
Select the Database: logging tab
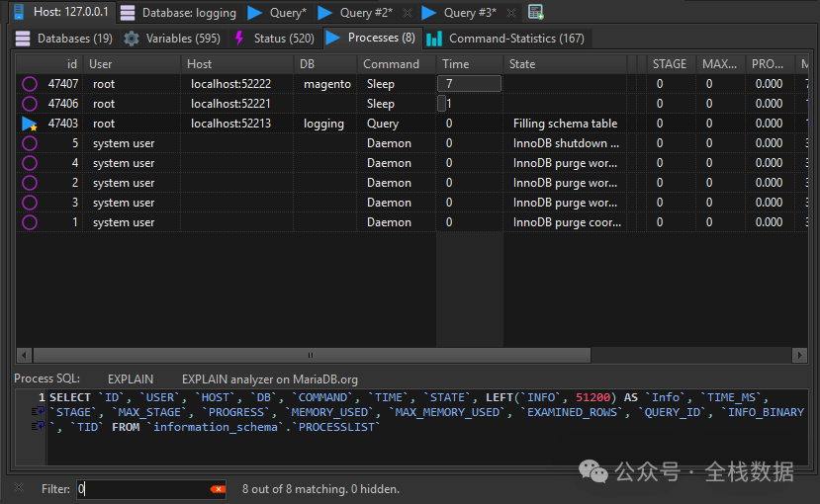178,13
